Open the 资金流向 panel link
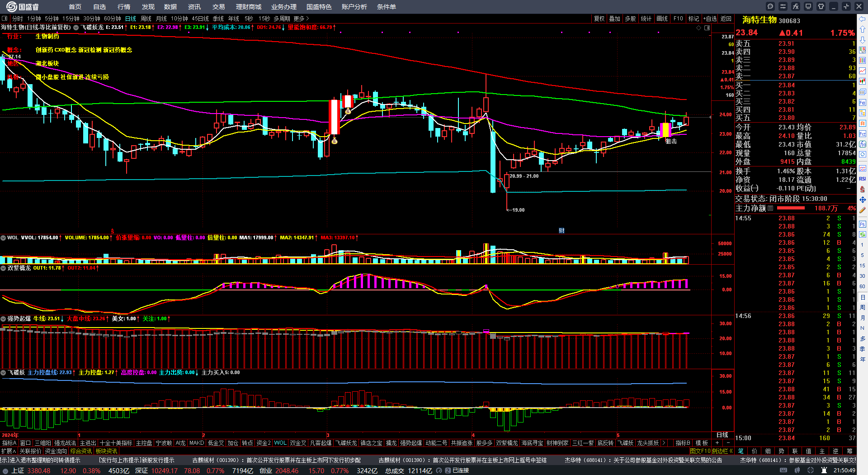The image size is (868, 475). [x=56, y=451]
